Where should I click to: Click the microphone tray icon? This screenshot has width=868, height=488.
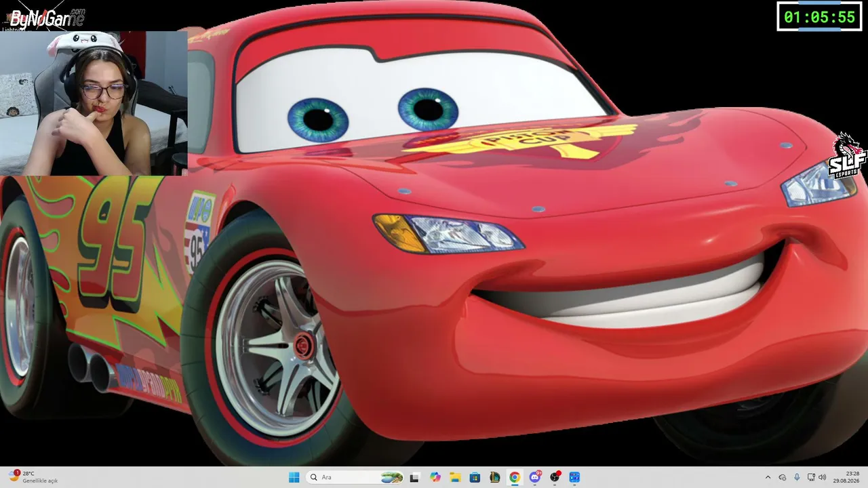(x=797, y=477)
